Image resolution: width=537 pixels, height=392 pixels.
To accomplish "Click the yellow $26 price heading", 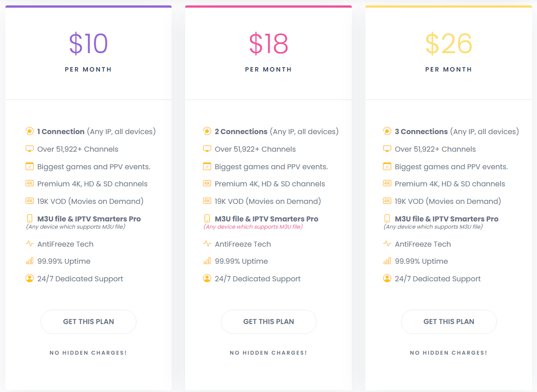I will [x=449, y=44].
